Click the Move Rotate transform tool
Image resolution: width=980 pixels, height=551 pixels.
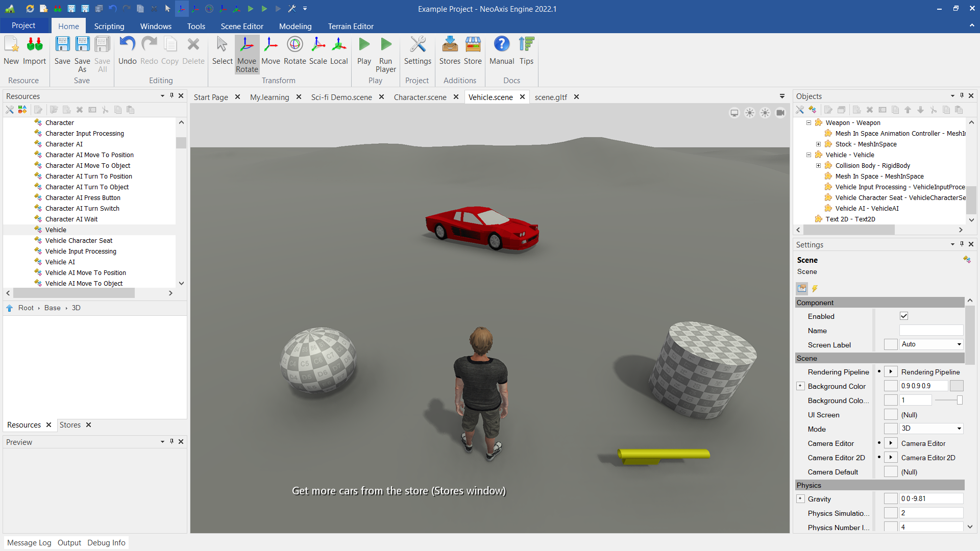pyautogui.click(x=247, y=53)
